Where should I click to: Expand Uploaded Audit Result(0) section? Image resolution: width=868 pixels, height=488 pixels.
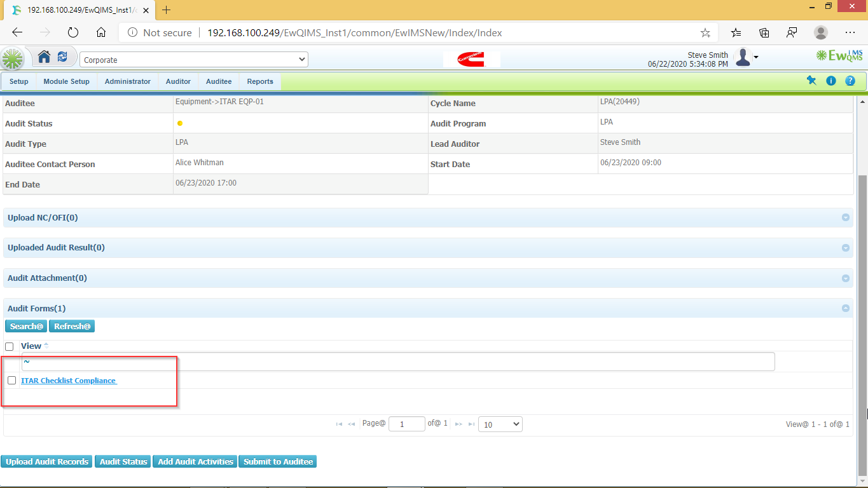846,248
